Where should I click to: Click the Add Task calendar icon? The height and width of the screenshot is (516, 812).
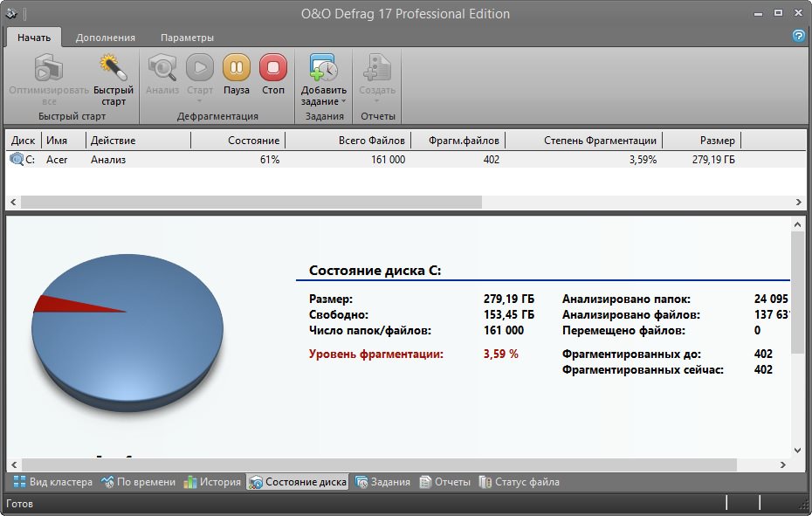tap(323, 68)
